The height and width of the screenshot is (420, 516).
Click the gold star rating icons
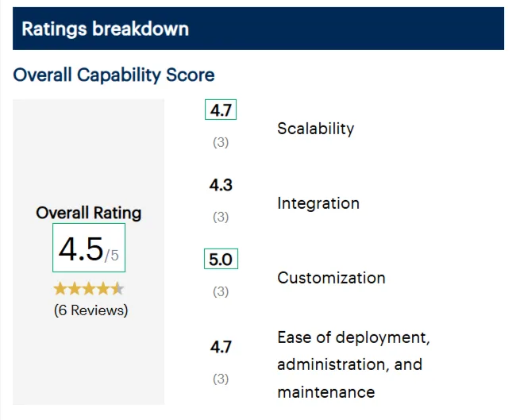89,289
